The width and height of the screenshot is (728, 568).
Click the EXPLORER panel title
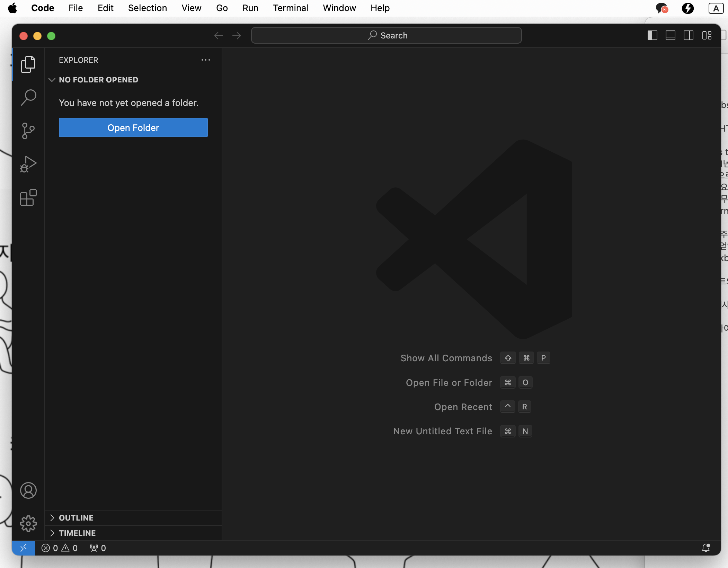(x=79, y=60)
